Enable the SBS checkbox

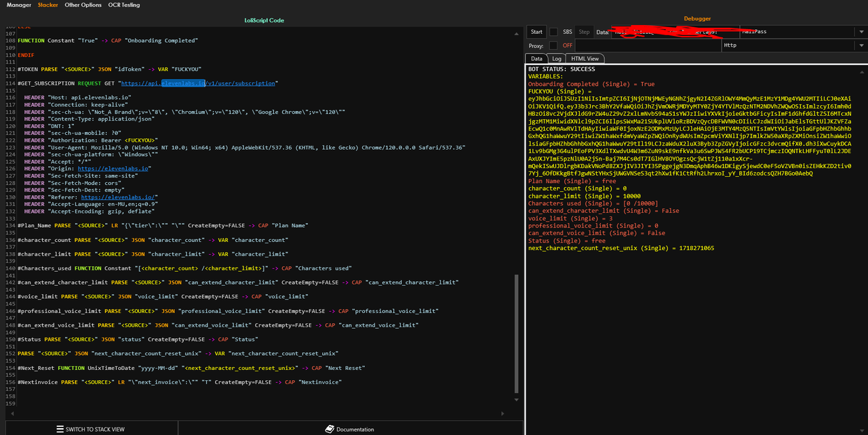pyautogui.click(x=554, y=32)
